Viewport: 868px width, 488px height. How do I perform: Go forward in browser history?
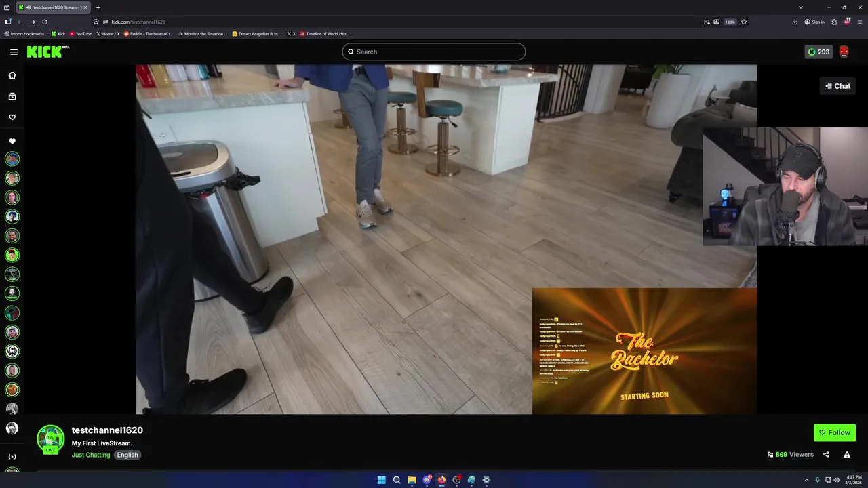[x=32, y=22]
